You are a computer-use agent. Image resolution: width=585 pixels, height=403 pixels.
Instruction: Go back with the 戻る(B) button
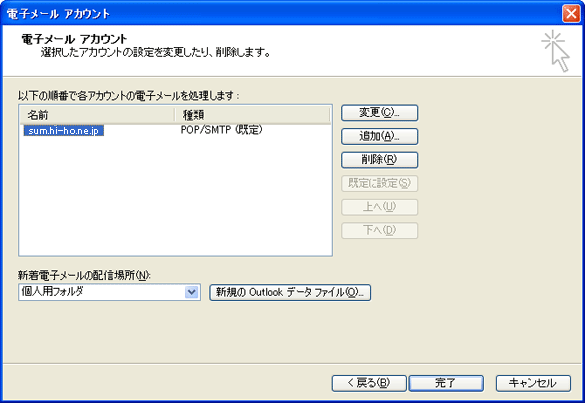point(369,383)
